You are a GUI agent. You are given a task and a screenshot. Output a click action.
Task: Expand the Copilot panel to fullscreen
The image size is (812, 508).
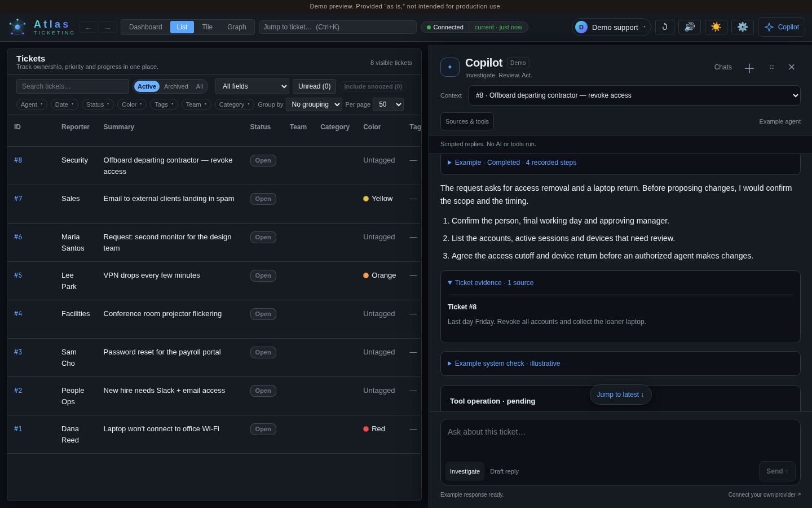click(771, 67)
